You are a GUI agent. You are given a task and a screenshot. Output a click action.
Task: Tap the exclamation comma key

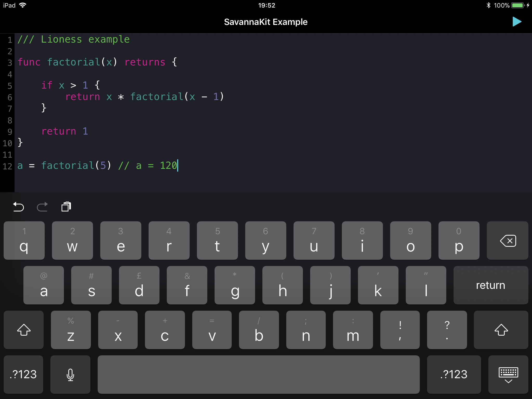click(x=400, y=330)
